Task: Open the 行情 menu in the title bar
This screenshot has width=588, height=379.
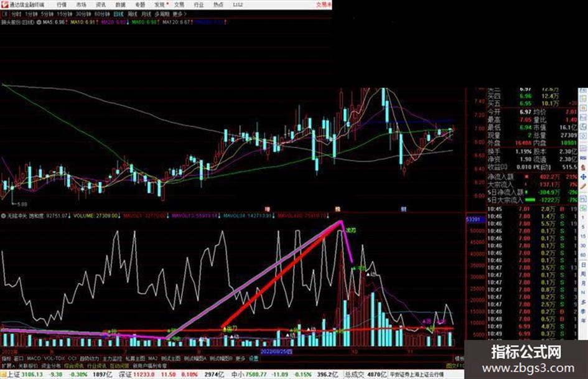Action: pos(62,4)
